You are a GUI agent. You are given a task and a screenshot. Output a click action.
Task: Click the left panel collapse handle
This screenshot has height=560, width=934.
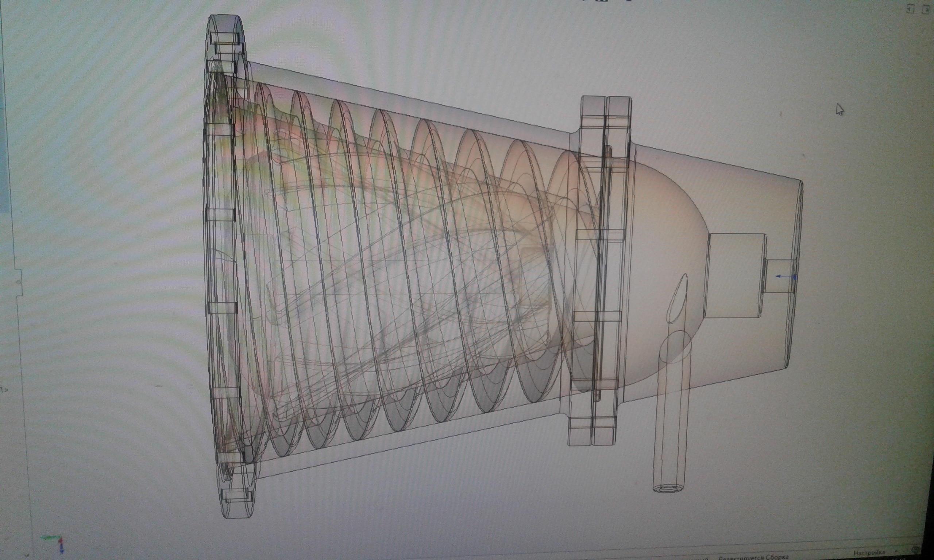tap(18, 282)
